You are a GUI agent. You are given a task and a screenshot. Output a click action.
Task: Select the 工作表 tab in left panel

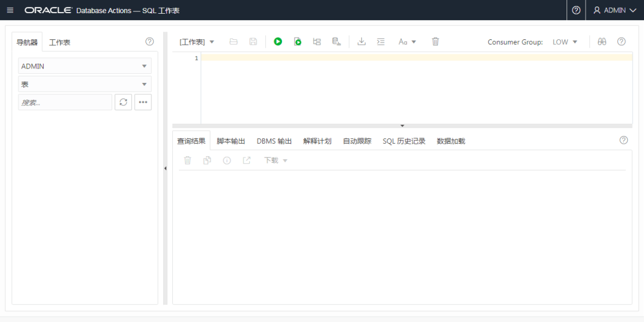point(60,42)
